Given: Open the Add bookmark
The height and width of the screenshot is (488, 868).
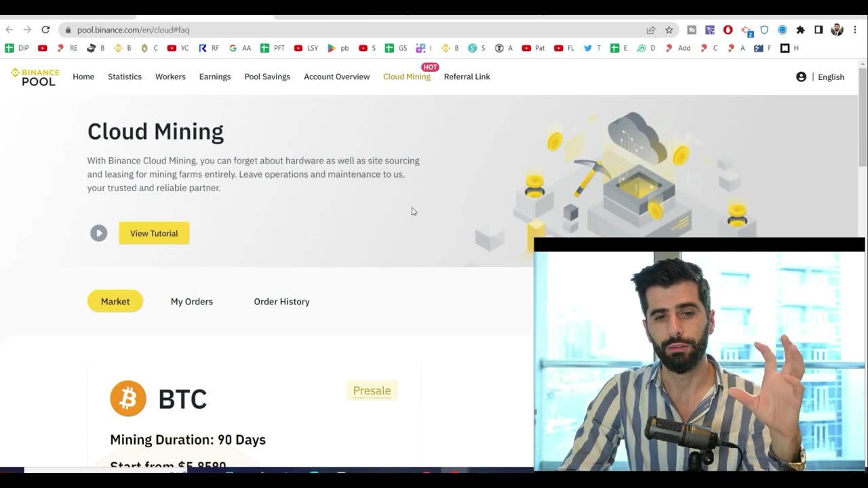Looking at the screenshot, I should coord(677,48).
